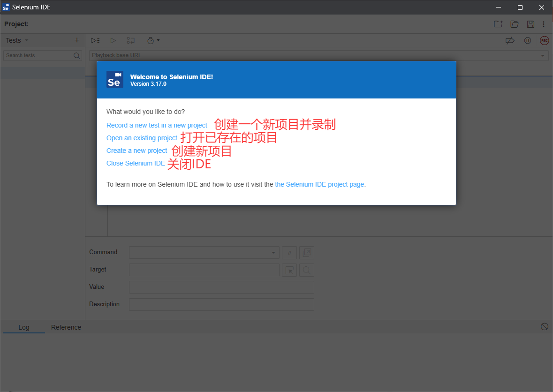
Task: Open the three-dot more options menu
Action: (544, 24)
